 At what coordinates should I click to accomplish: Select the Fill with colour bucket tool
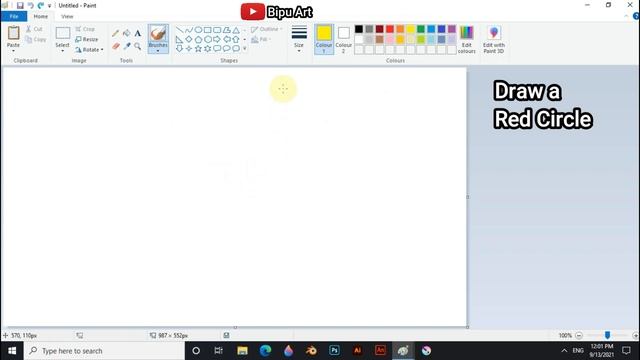coord(127,33)
